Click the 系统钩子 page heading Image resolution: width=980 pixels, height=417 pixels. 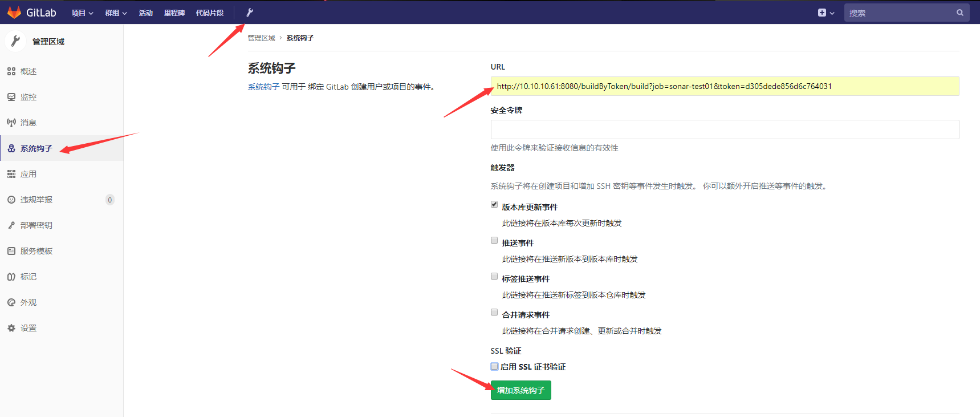271,68
